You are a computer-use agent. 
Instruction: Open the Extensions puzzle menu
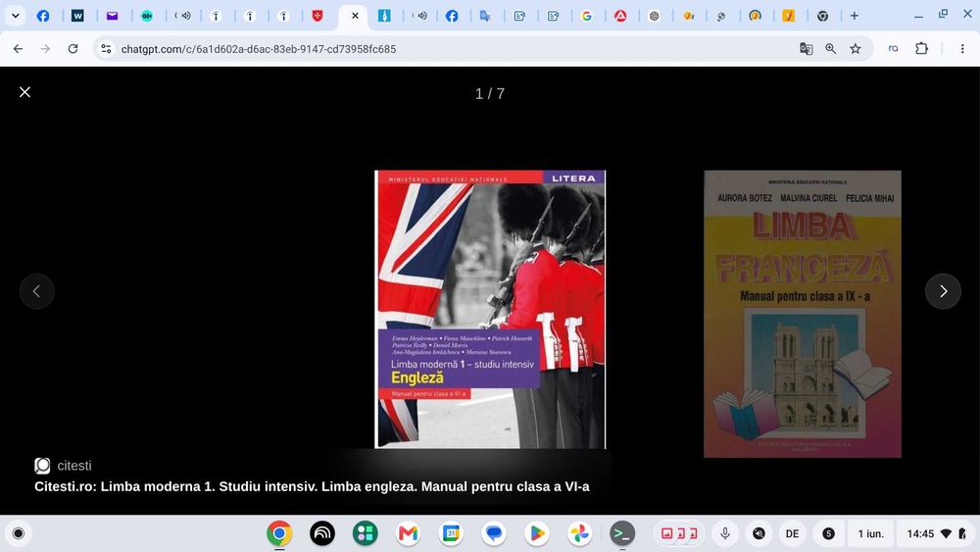pos(922,49)
